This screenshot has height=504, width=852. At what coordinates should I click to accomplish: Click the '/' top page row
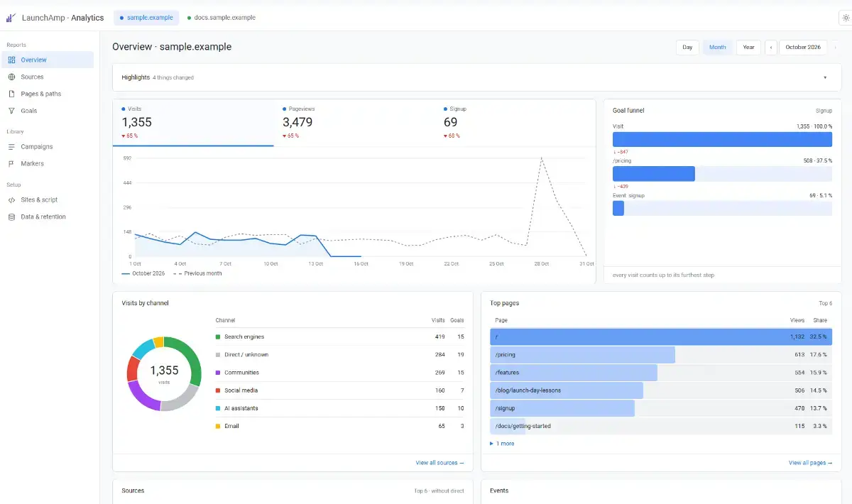(661, 337)
